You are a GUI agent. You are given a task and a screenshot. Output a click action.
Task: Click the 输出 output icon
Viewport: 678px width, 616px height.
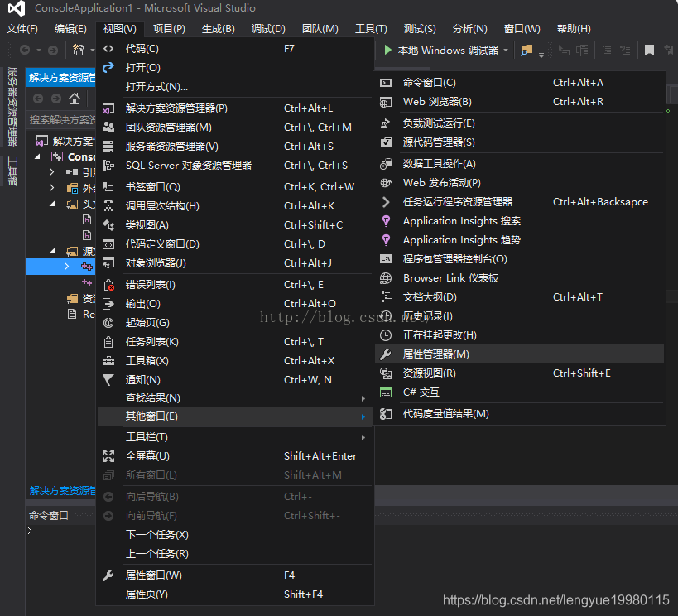tap(108, 304)
